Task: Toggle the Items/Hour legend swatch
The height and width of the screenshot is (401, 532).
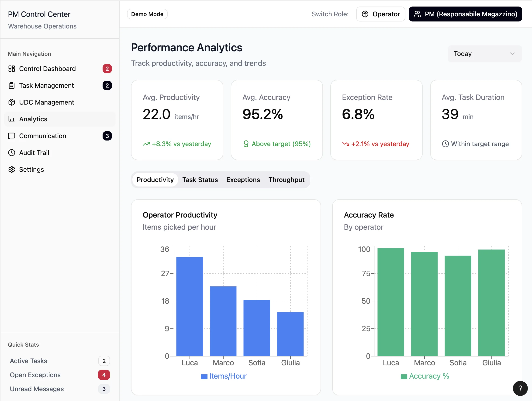Action: tap(204, 376)
